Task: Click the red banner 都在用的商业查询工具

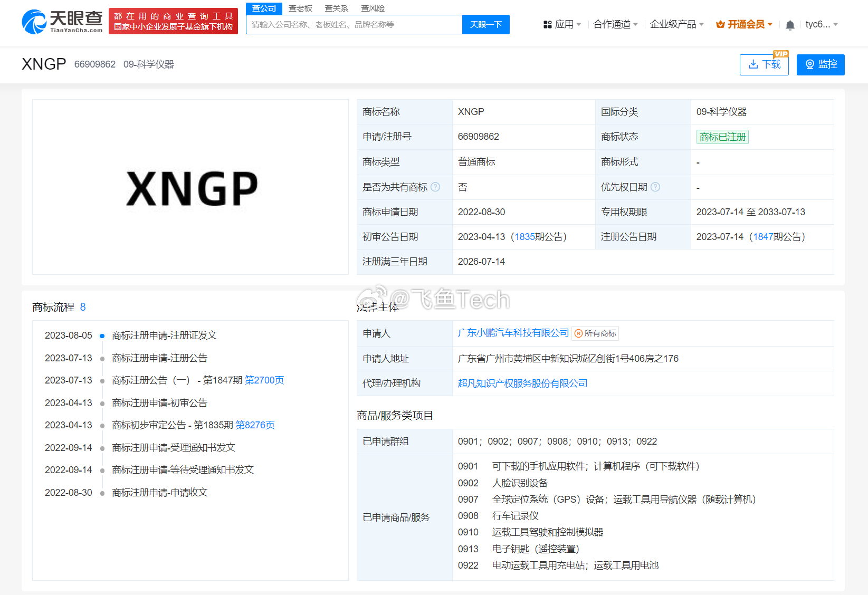Action: (173, 21)
